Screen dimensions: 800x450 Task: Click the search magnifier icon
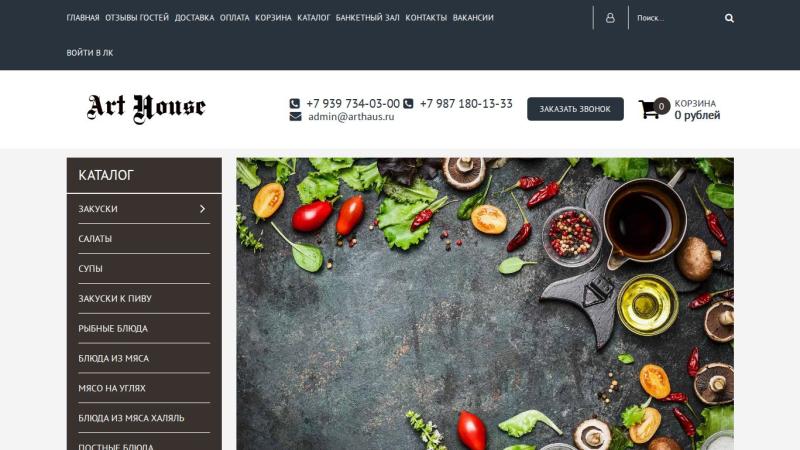click(x=729, y=18)
